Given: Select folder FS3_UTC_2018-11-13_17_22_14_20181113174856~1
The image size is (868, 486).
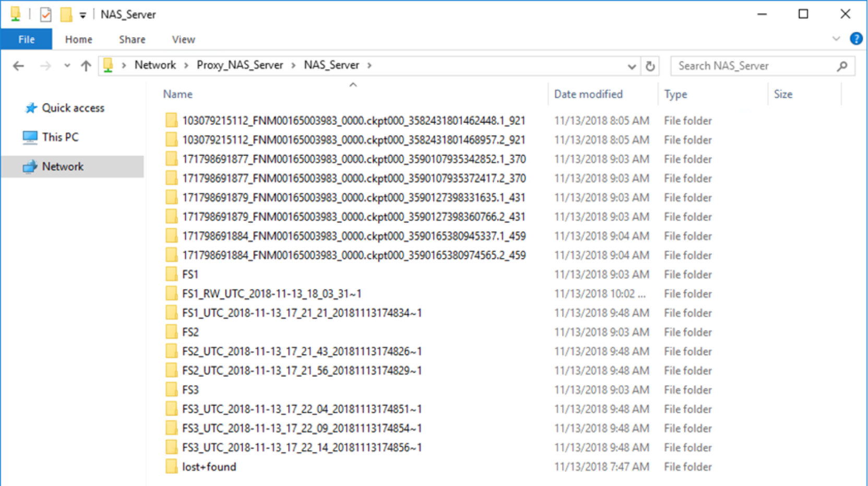Looking at the screenshot, I should pyautogui.click(x=302, y=448).
